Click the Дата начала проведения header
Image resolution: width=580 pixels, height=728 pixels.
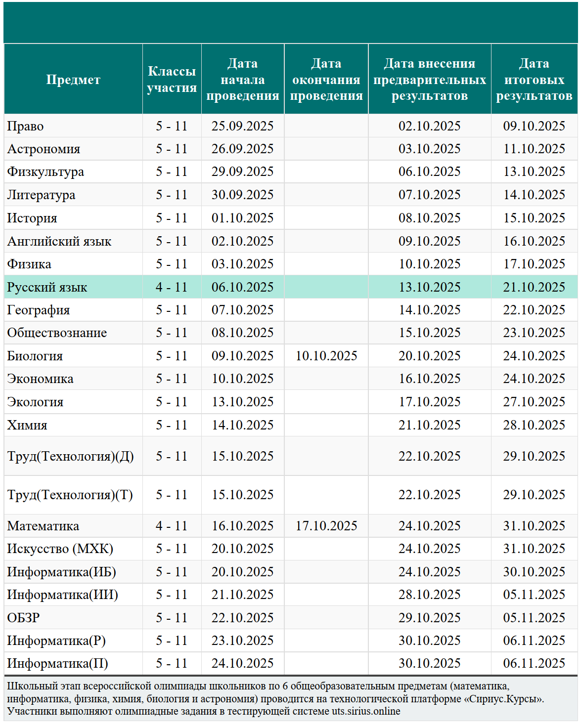243,80
